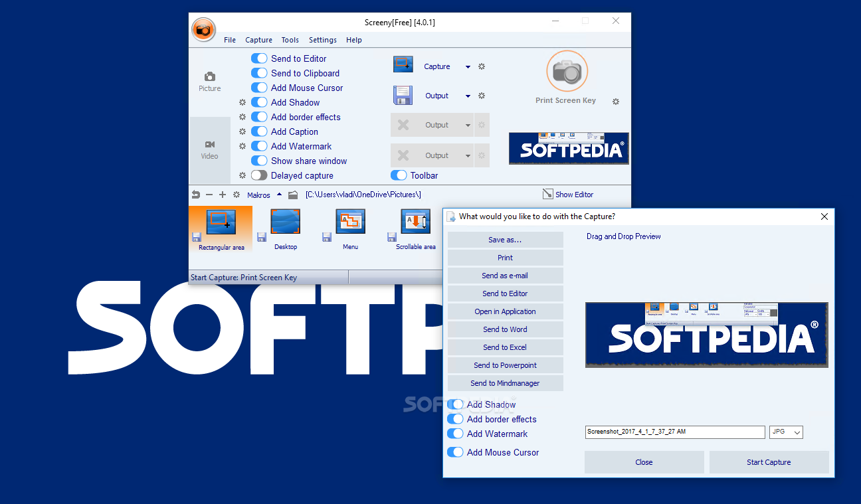Open the gear next to Add Caption
The width and height of the screenshot is (861, 504).
tap(242, 131)
